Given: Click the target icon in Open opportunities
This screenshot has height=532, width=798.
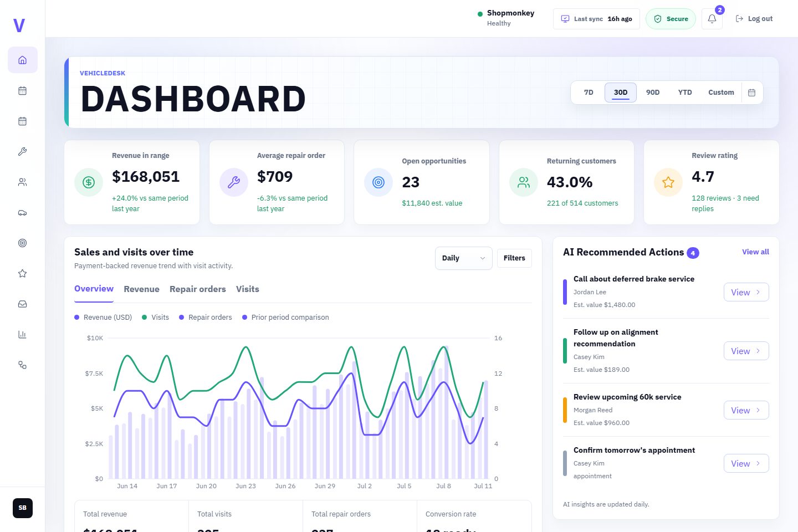Looking at the screenshot, I should click(x=378, y=182).
